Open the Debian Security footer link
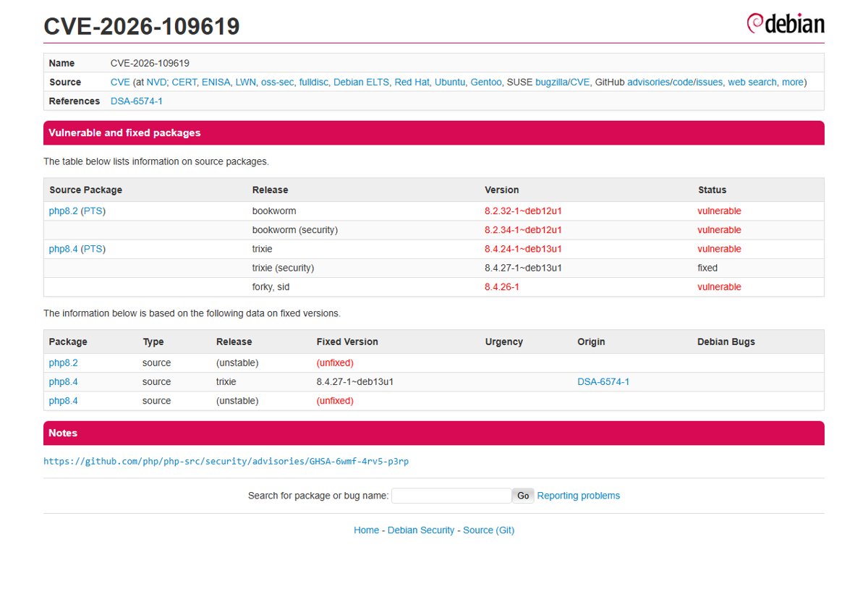Image resolution: width=868 pixels, height=610 pixels. 421,530
